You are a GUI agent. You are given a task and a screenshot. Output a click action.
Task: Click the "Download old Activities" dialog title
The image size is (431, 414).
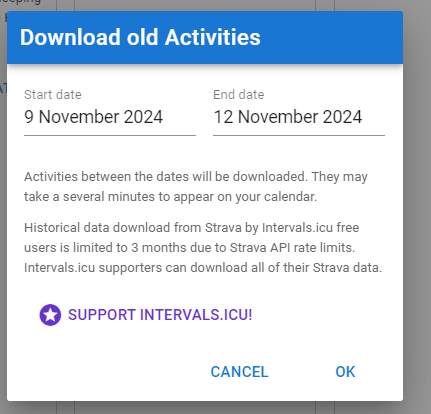(x=140, y=37)
